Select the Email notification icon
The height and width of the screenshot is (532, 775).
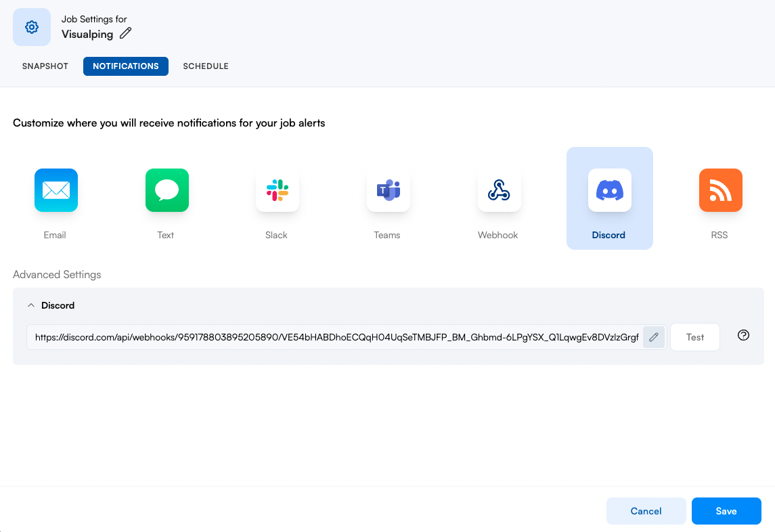[56, 190]
